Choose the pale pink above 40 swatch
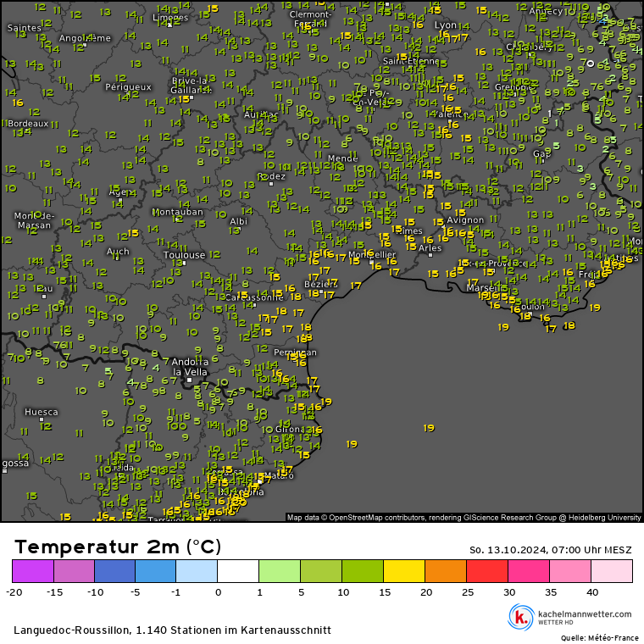This screenshot has width=644, height=644. [x=612, y=571]
